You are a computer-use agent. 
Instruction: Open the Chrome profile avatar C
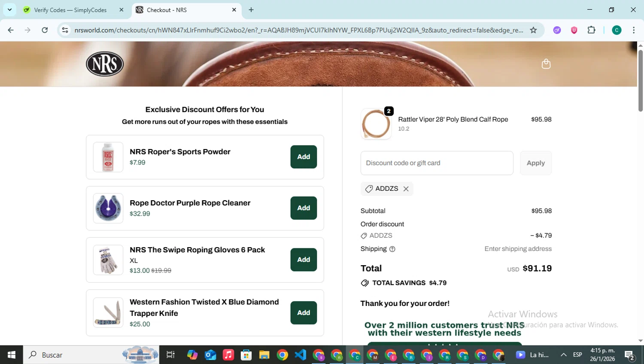click(x=617, y=30)
